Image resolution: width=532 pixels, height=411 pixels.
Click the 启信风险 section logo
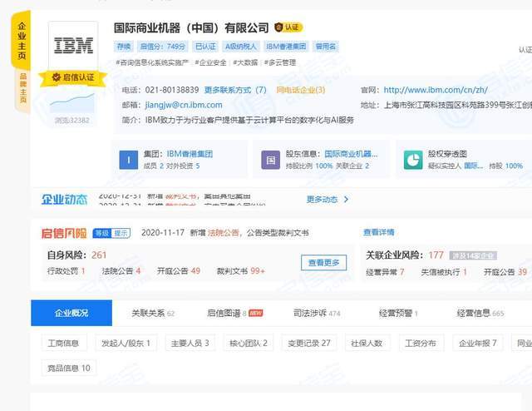(64, 233)
